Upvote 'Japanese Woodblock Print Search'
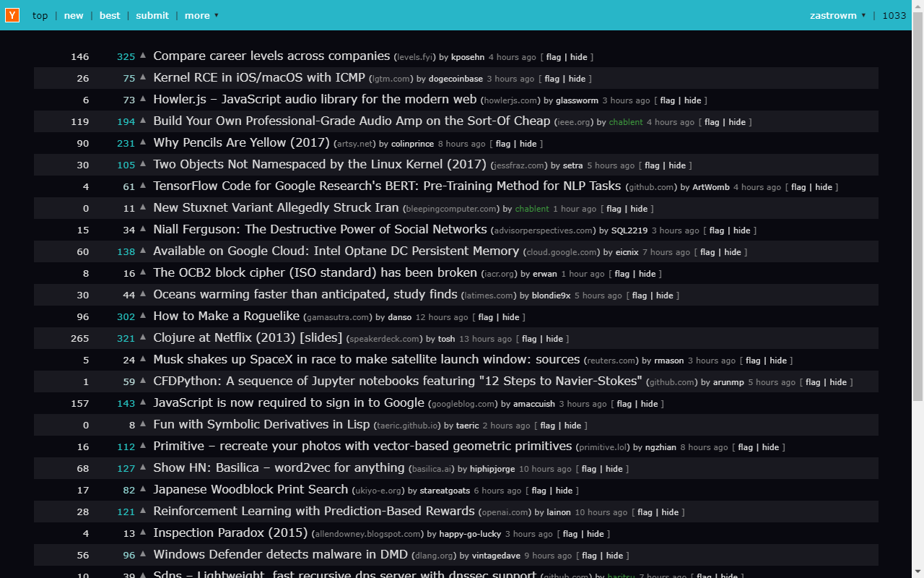Viewport: 924px width, 578px height. click(143, 490)
